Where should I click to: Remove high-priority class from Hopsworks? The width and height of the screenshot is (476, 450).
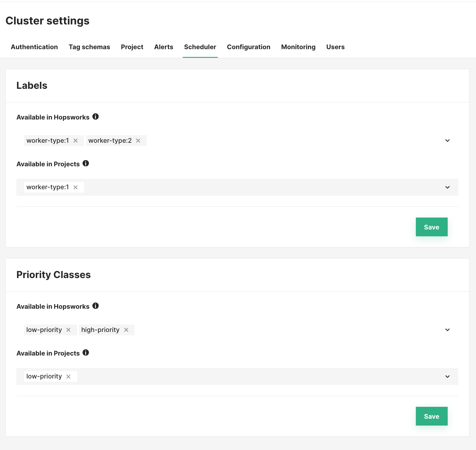pos(126,330)
